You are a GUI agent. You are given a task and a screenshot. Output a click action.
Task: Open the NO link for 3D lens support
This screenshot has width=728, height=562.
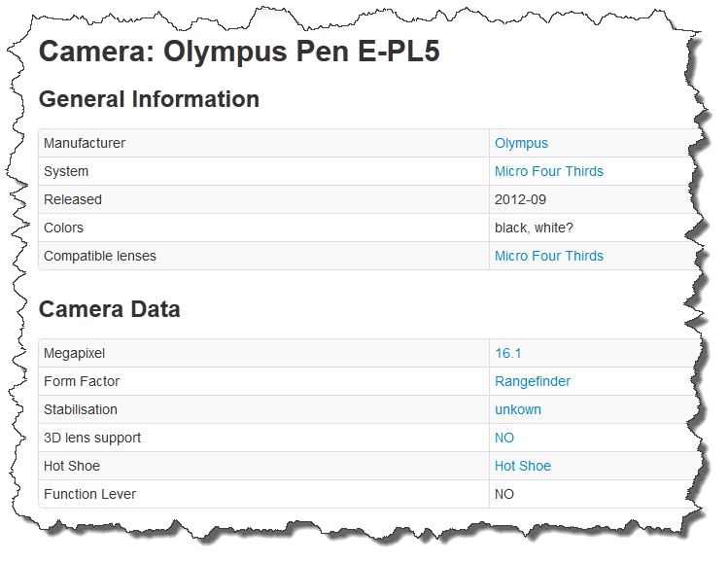[504, 438]
